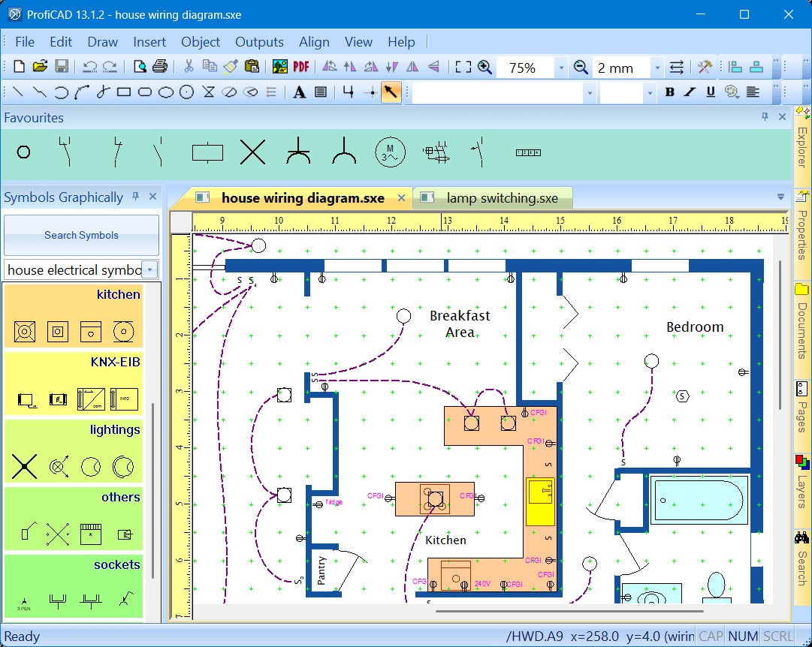Image resolution: width=812 pixels, height=647 pixels.
Task: Open the 75% zoom level dropdown
Action: click(x=561, y=68)
